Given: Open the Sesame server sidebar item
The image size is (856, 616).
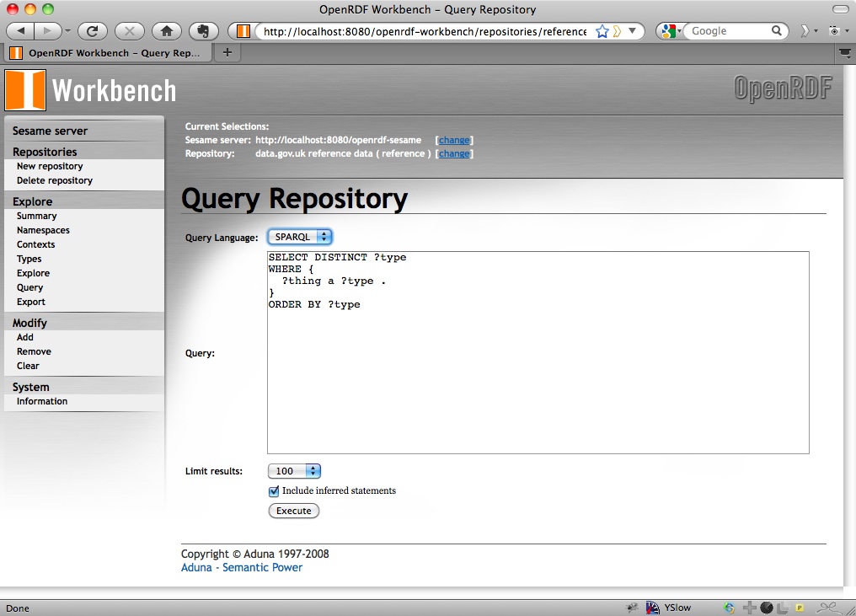Looking at the screenshot, I should 51,131.
